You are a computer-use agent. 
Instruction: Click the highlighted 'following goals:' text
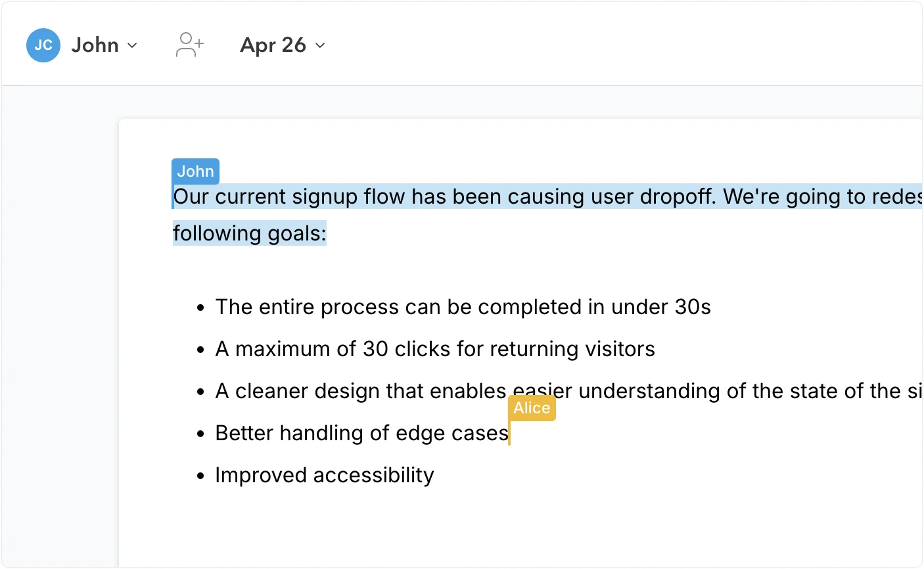pyautogui.click(x=250, y=233)
